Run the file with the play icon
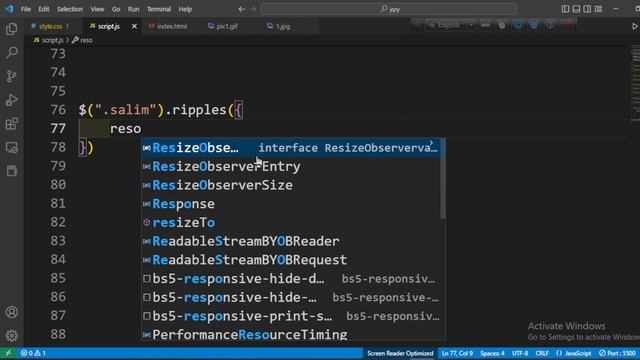The width and height of the screenshot is (640, 360). tap(635, 26)
